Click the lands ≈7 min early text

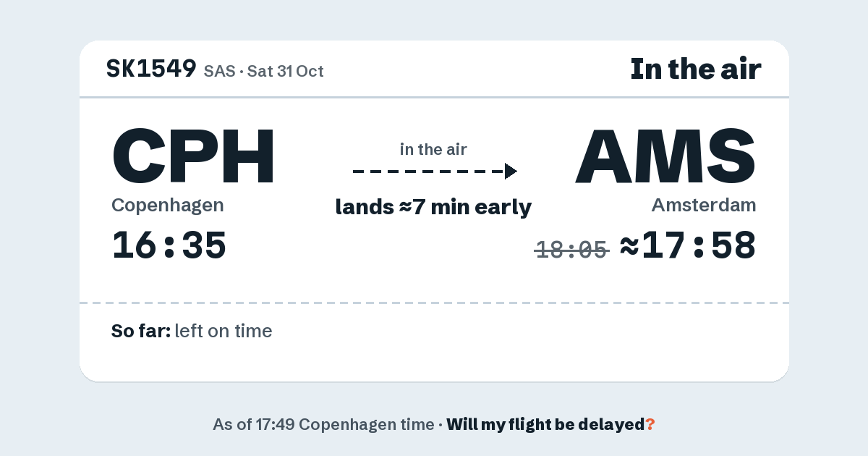click(x=433, y=208)
